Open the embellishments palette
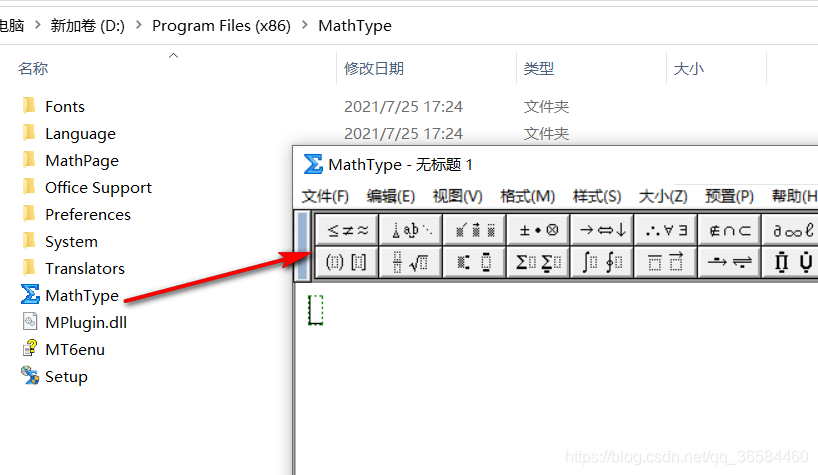Screen dimensions: 818x475 tap(475, 230)
